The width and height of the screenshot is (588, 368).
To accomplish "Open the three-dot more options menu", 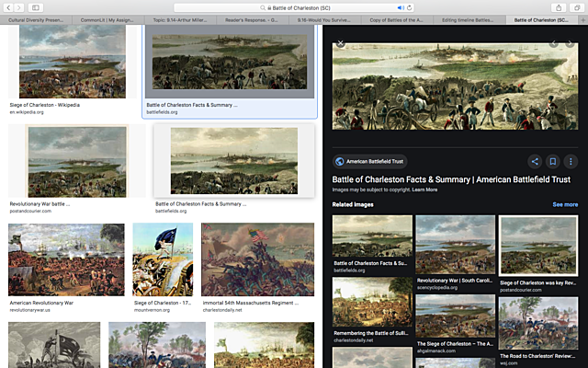I will pos(571,162).
